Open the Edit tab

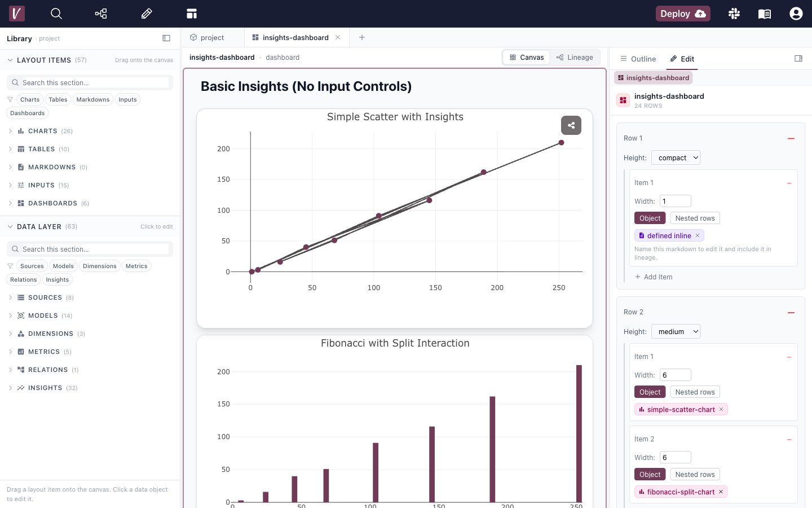pyautogui.click(x=682, y=59)
